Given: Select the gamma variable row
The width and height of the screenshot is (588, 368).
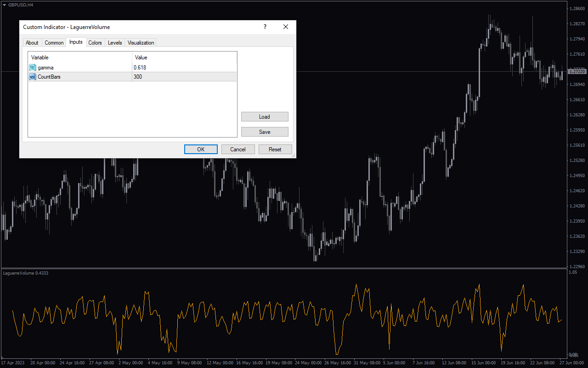Looking at the screenshot, I should tap(132, 68).
